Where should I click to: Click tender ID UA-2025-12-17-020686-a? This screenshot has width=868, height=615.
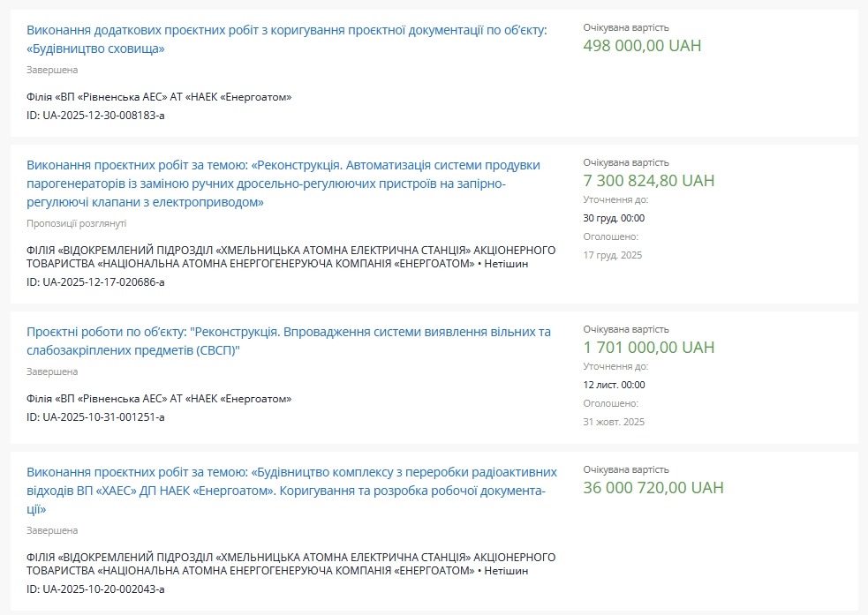coord(95,282)
